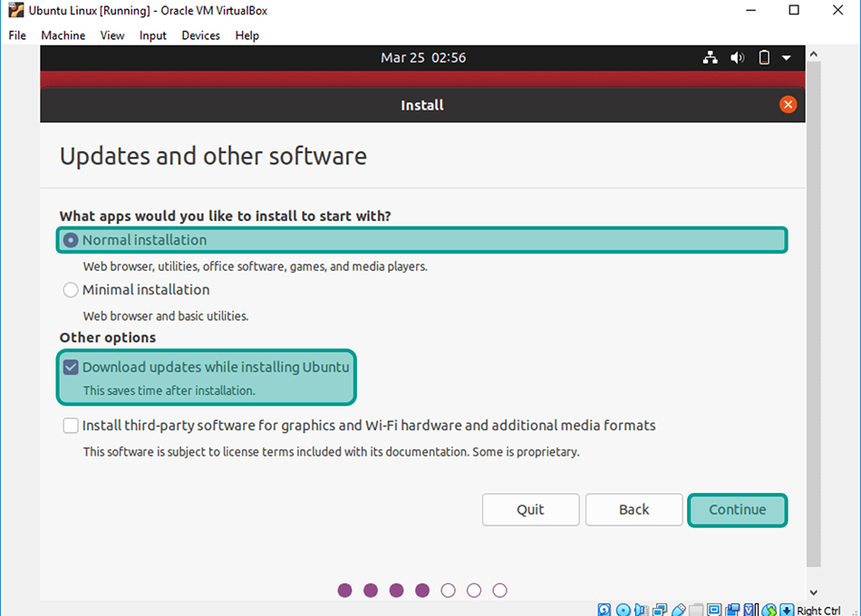Click the mouse integration status icon
This screenshot has width=861, height=616.
point(769,610)
